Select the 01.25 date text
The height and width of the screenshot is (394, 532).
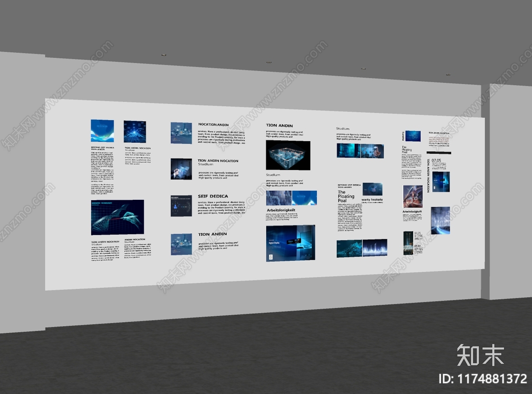click(x=417, y=233)
